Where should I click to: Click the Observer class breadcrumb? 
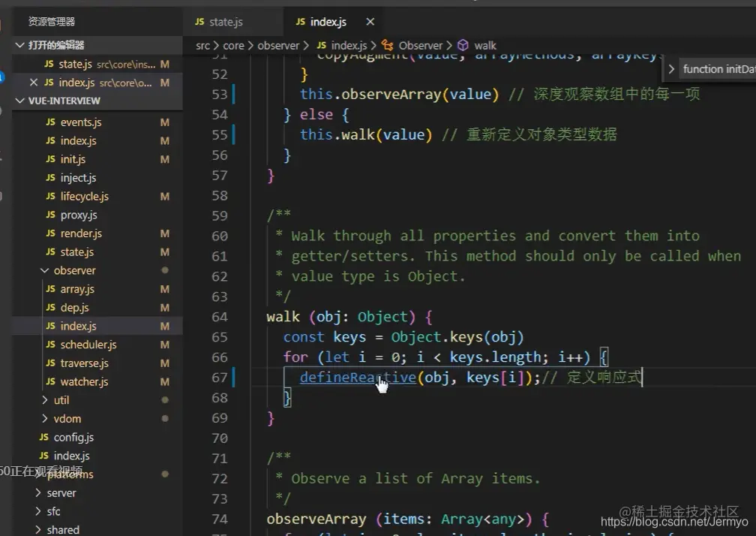(421, 45)
